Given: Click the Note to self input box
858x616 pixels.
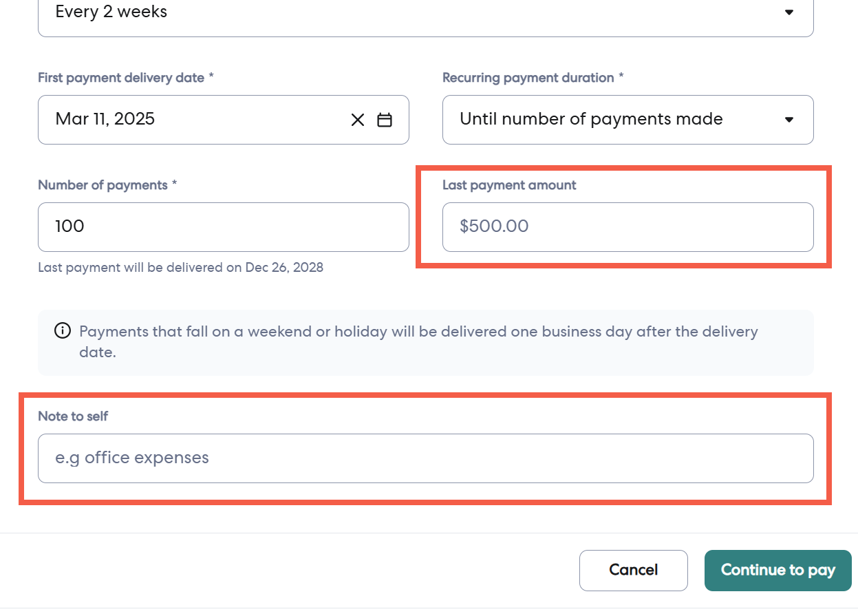Looking at the screenshot, I should point(425,458).
